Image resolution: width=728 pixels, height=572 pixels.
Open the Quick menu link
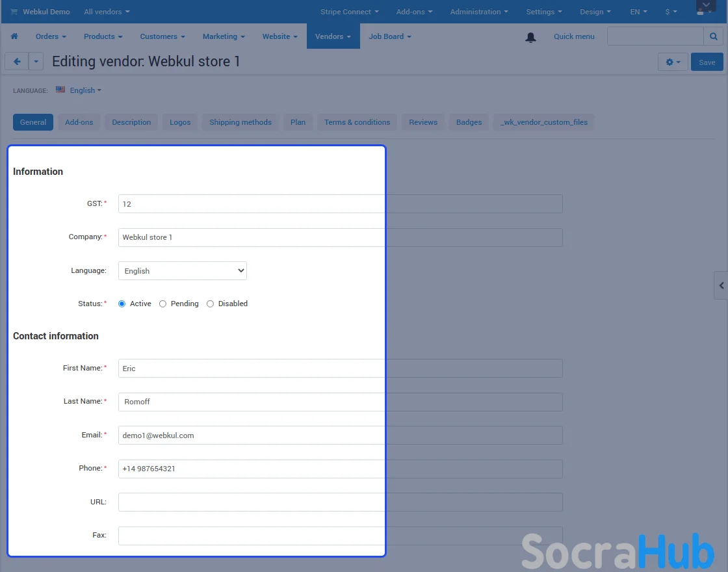point(573,36)
